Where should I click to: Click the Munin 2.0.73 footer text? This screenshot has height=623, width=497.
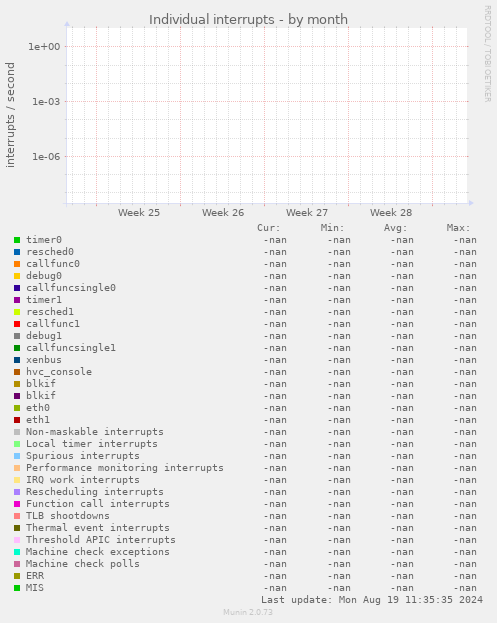tap(248, 612)
